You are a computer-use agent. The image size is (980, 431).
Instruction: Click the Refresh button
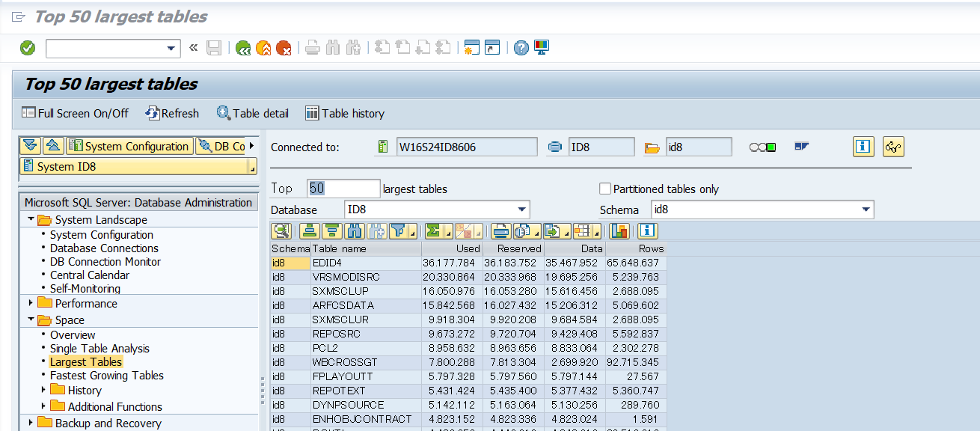pos(172,113)
